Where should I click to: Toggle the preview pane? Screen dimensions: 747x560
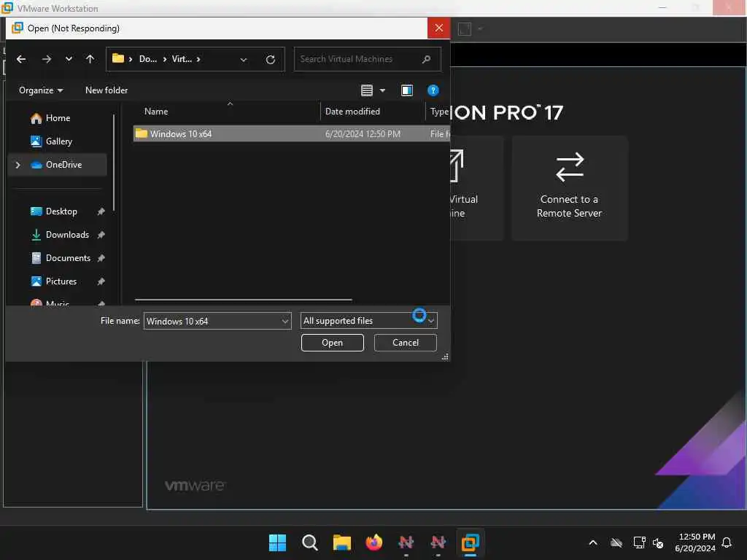[x=407, y=90]
